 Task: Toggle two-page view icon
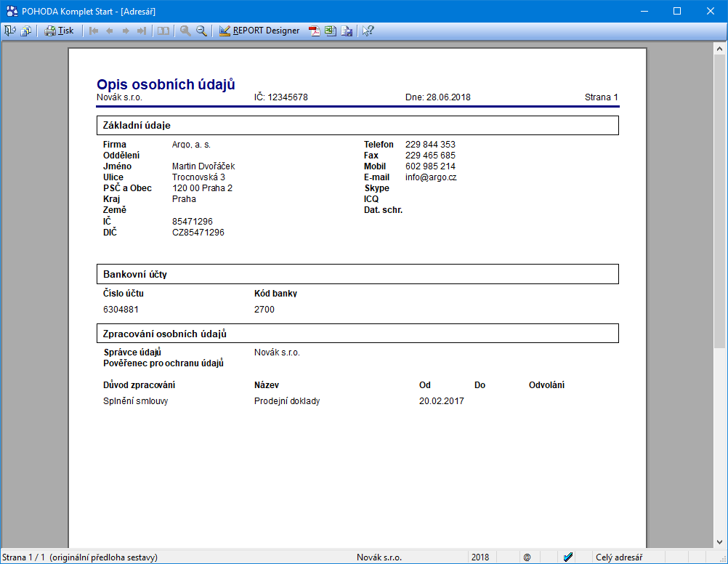(x=163, y=31)
